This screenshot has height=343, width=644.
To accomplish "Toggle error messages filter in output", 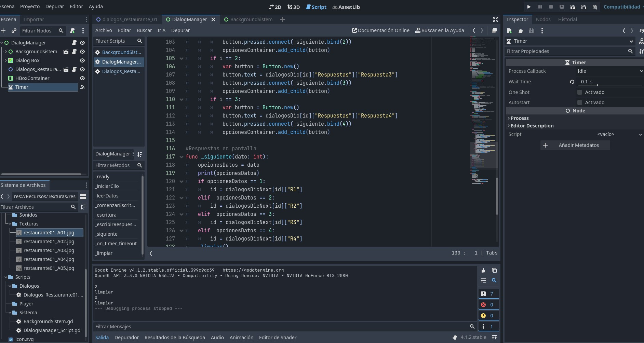I will point(488,305).
